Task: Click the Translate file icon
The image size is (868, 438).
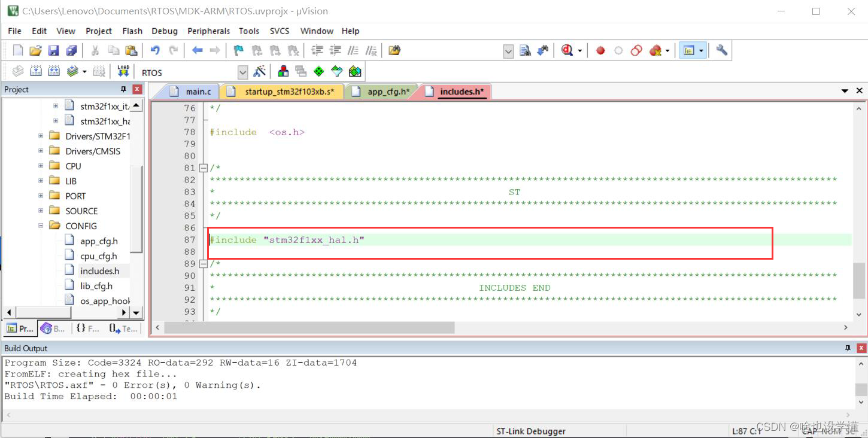Action: [18, 71]
